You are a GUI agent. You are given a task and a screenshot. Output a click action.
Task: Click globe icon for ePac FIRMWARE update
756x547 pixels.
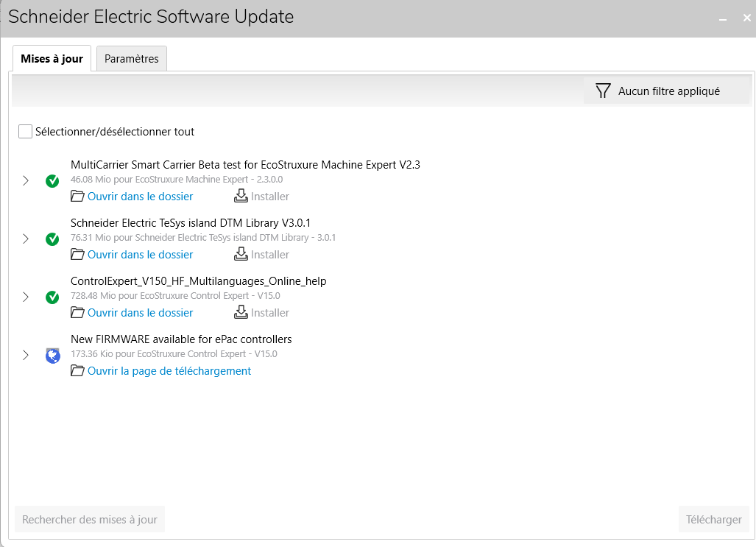(x=52, y=356)
